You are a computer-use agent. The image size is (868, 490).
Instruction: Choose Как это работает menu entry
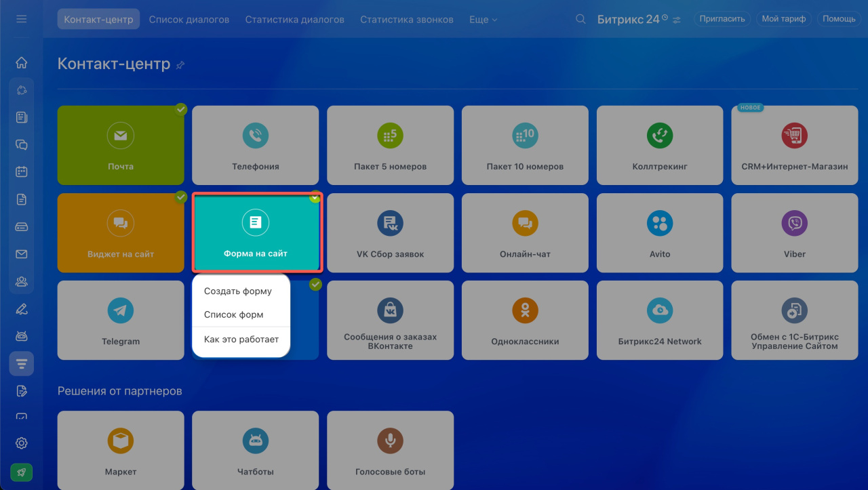pos(241,339)
